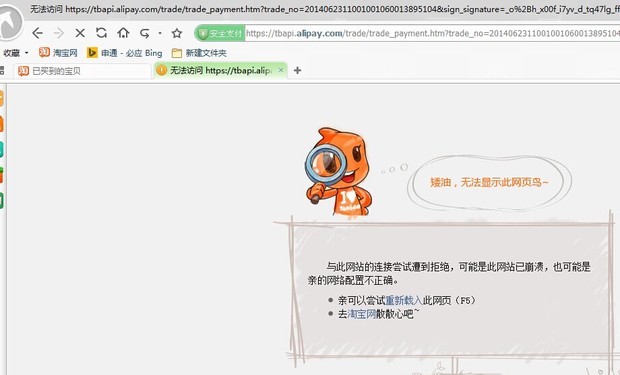Viewport: 620px width, 375px height.
Task: Click the Taobao favicon on 已买到的宝贝 tab
Action: point(23,71)
